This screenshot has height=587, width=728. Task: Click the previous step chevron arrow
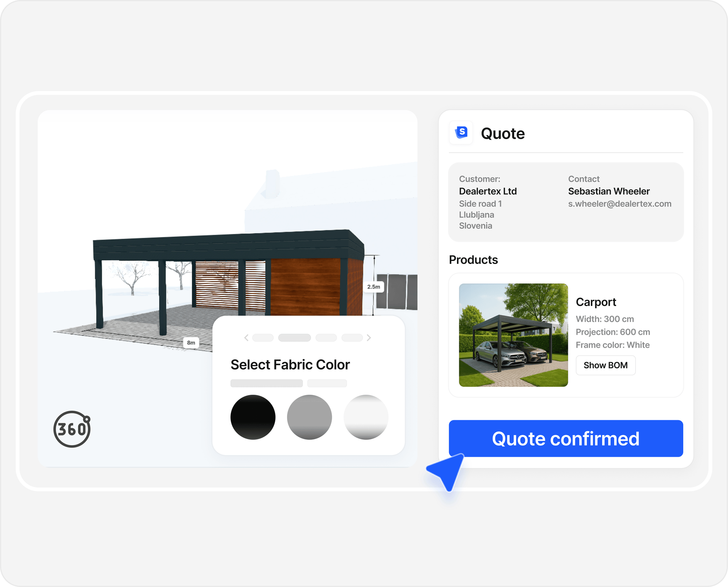[x=246, y=337]
